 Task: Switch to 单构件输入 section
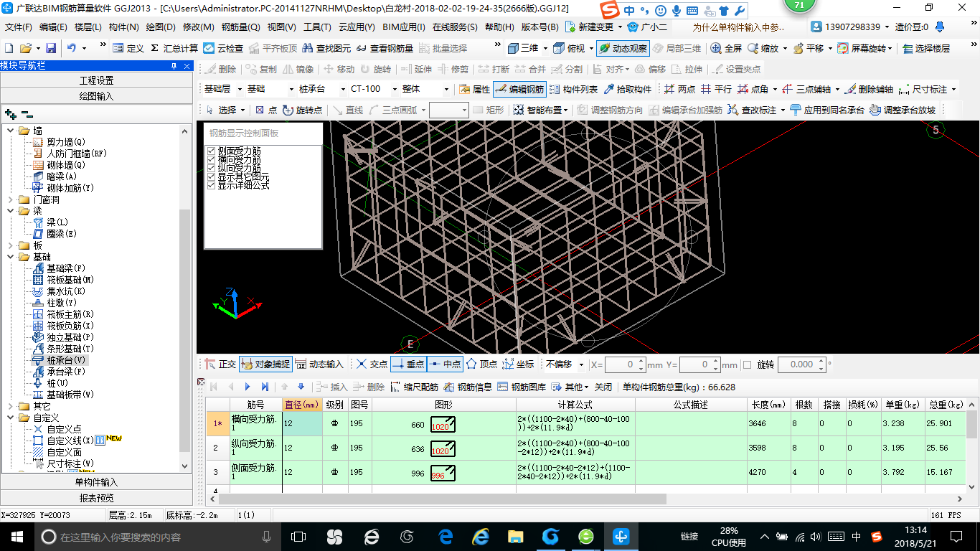(x=96, y=482)
